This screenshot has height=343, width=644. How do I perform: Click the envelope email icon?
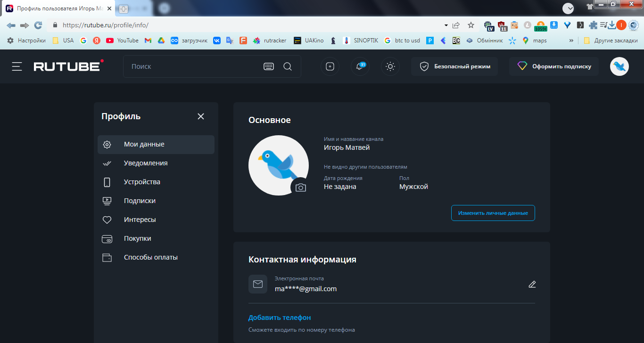[x=258, y=284]
